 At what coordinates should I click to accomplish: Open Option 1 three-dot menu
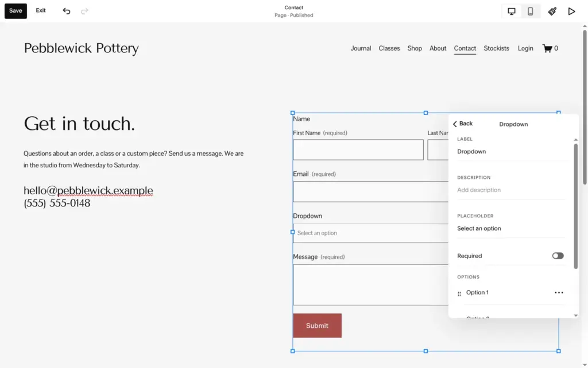tap(559, 293)
